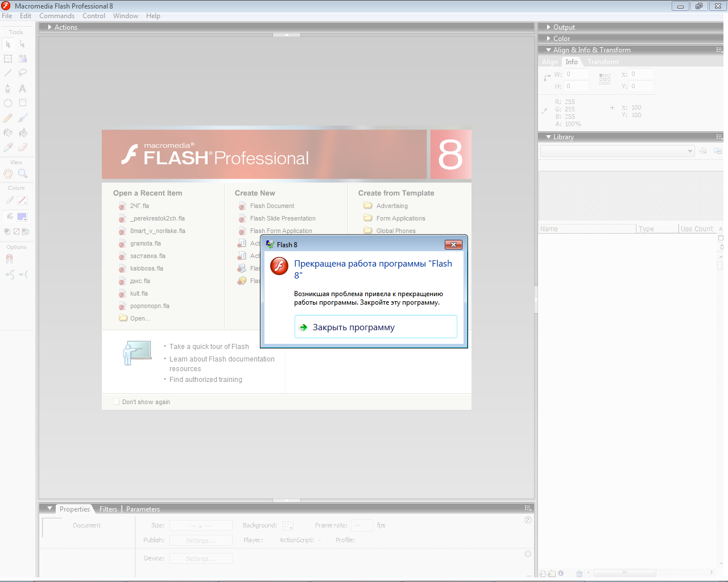This screenshot has height=582, width=728.
Task: Switch to the Transform tab
Action: tap(603, 62)
